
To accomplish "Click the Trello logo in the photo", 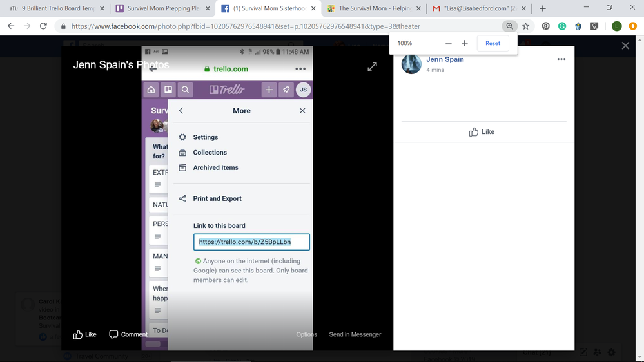I will click(x=227, y=90).
